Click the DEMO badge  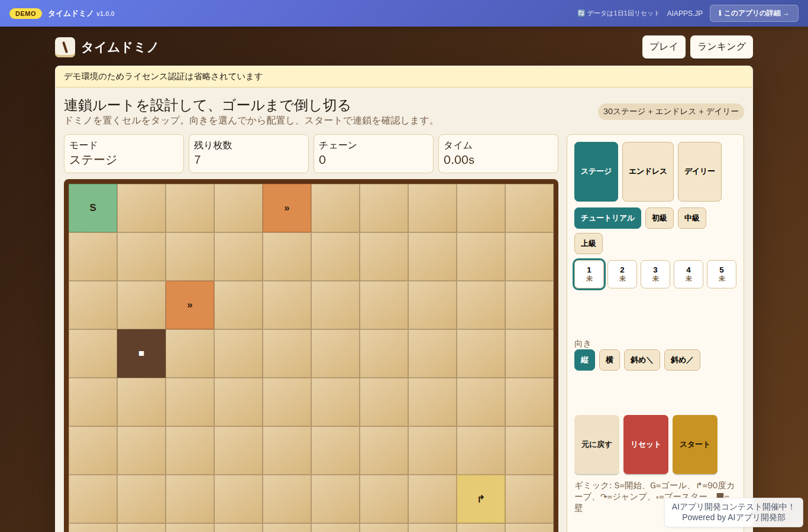(x=25, y=14)
